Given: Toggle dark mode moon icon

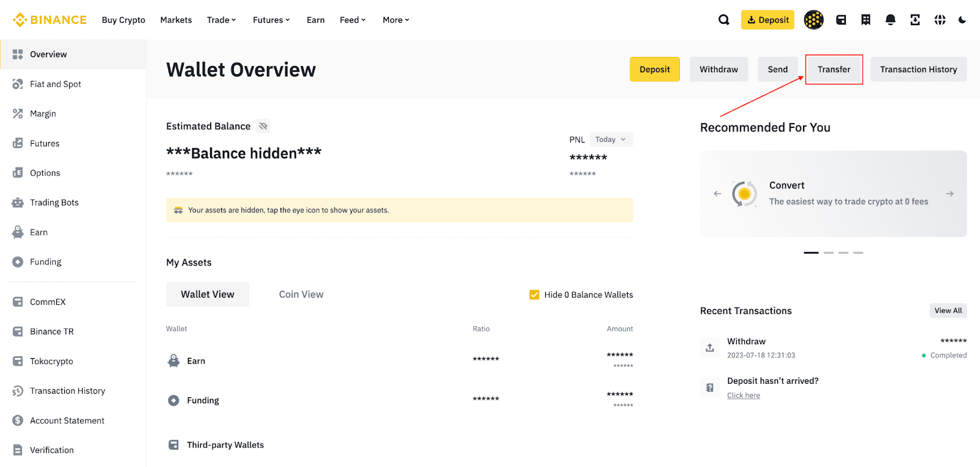Looking at the screenshot, I should [x=962, y=20].
